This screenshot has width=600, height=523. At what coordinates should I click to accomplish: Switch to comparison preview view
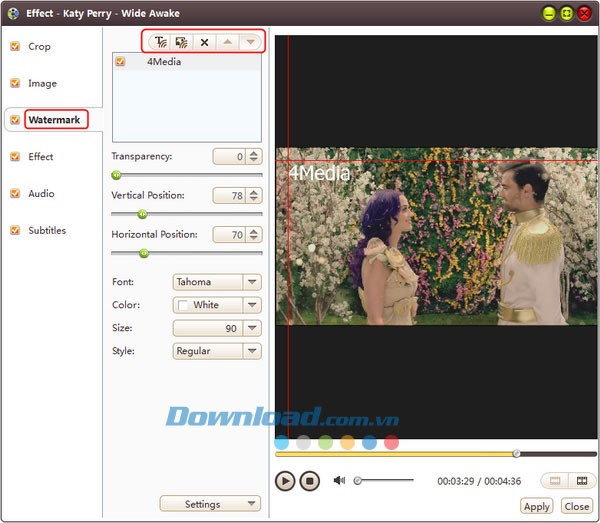[582, 481]
